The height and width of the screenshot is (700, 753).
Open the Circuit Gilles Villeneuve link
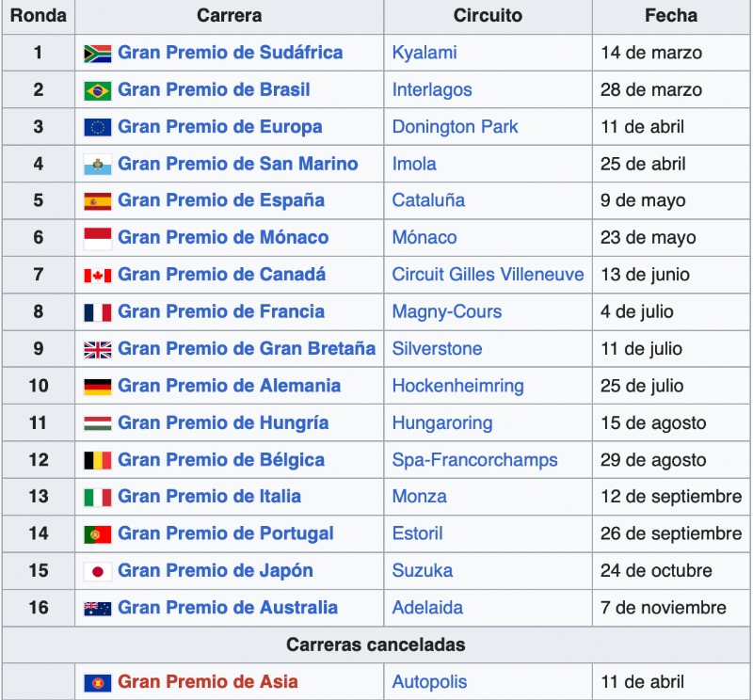[x=488, y=274]
